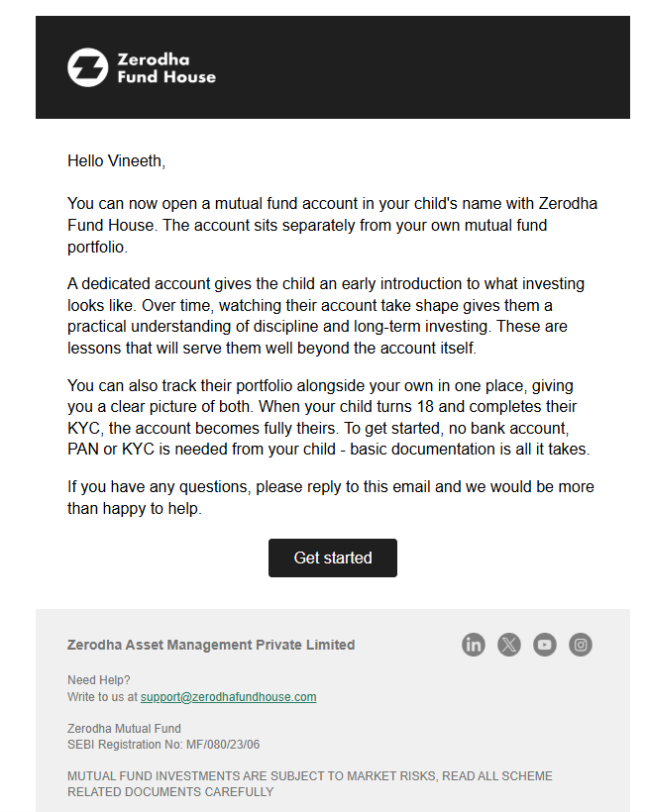Click the market risks disclaimer text
Screen dimensions: 647x812
[x=310, y=784]
